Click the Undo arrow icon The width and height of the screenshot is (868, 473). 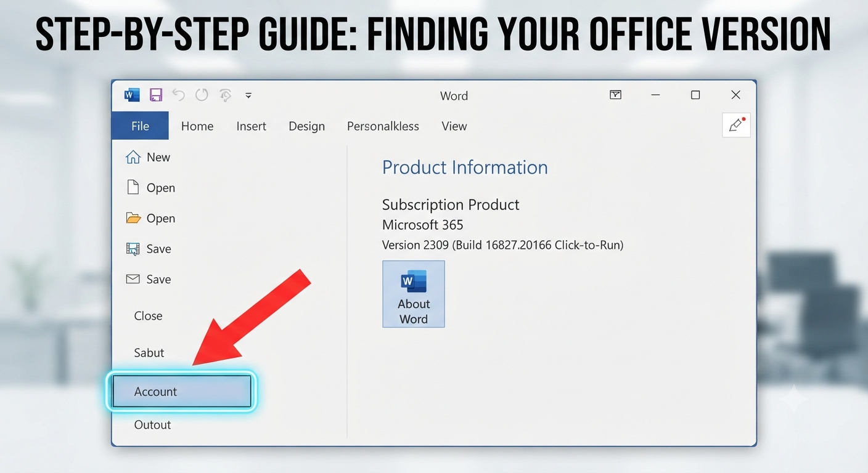[179, 95]
